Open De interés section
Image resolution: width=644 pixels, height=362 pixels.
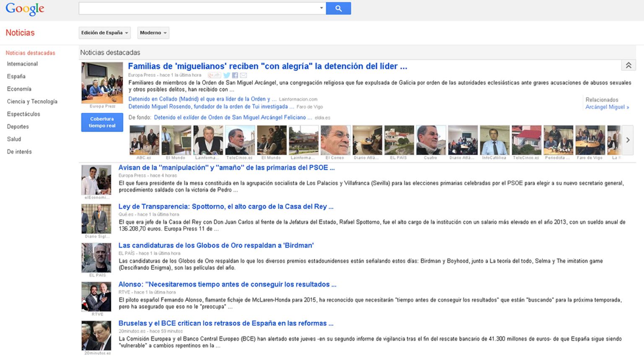19,152
